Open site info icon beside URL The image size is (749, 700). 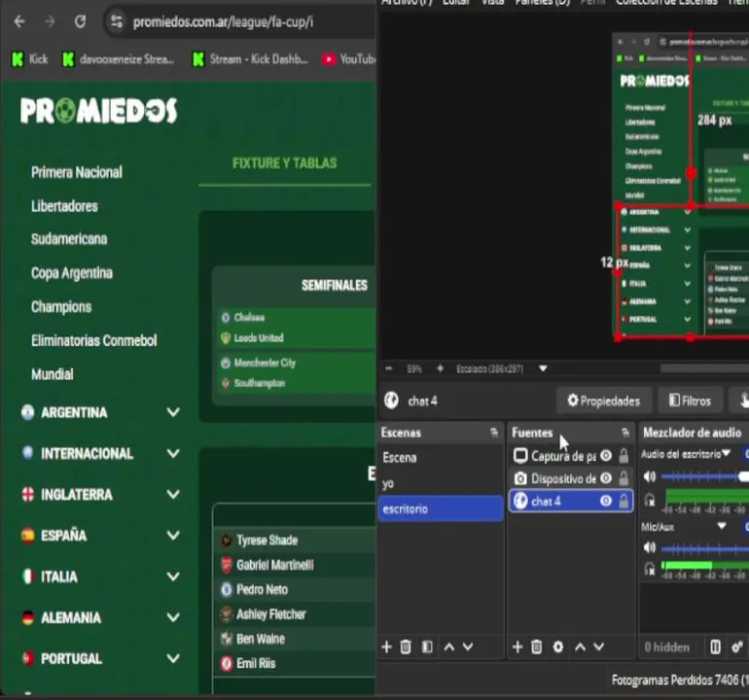[x=117, y=21]
